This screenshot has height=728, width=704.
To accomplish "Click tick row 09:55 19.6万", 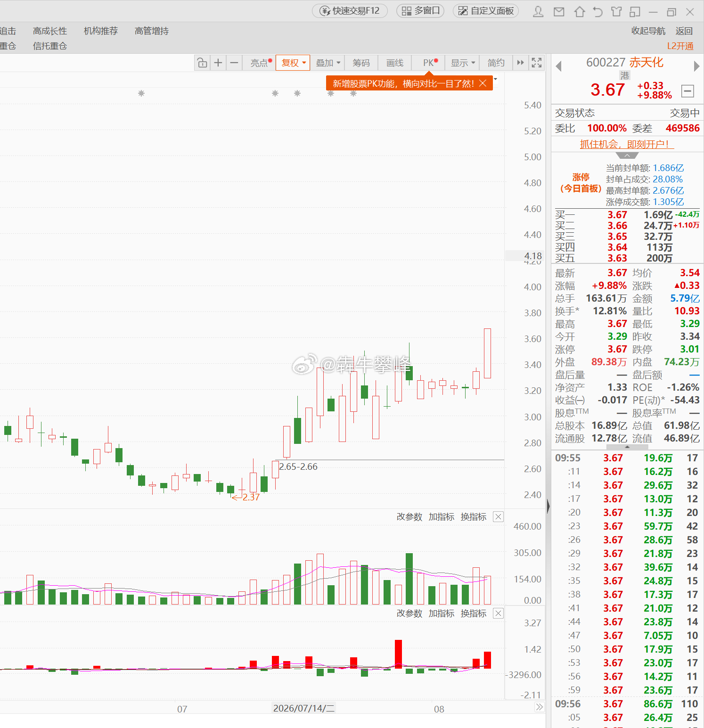I will tap(627, 458).
